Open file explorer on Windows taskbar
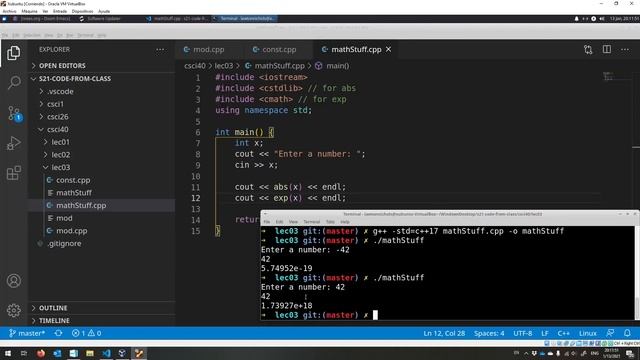The width and height of the screenshot is (640, 360). click(x=90, y=353)
